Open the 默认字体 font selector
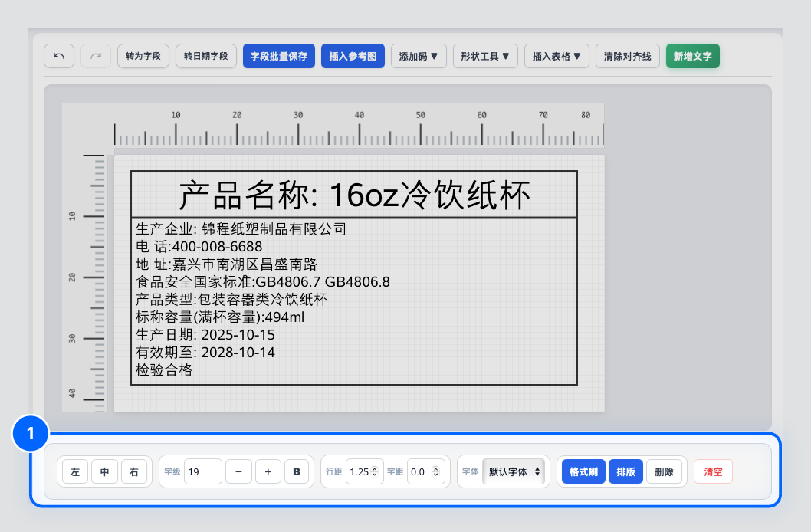This screenshot has height=532, width=811. click(x=514, y=471)
